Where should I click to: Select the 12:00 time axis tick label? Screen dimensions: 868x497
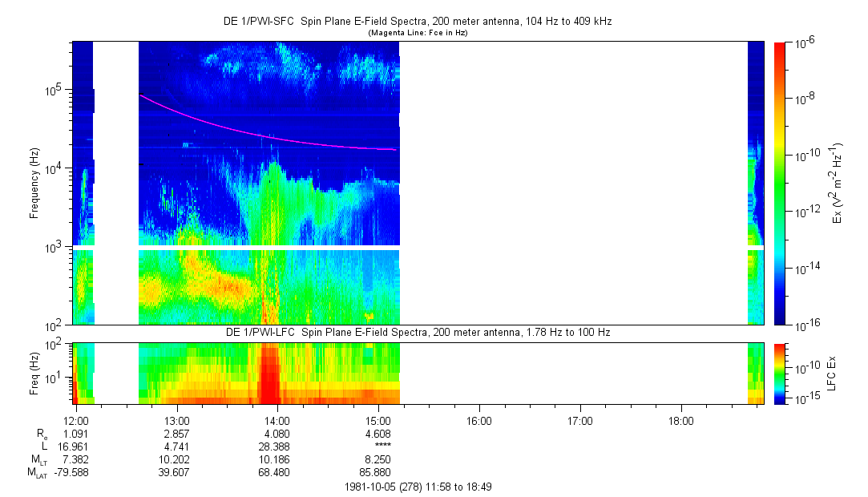pos(76,420)
